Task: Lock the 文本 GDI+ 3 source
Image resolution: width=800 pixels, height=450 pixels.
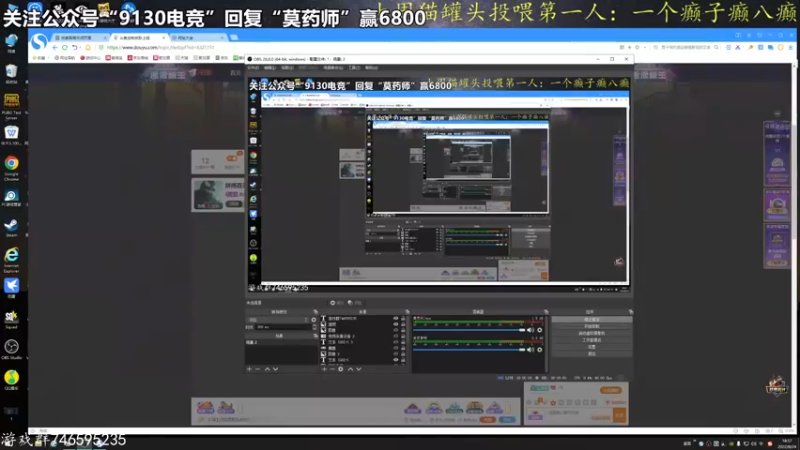Action: pos(403,342)
